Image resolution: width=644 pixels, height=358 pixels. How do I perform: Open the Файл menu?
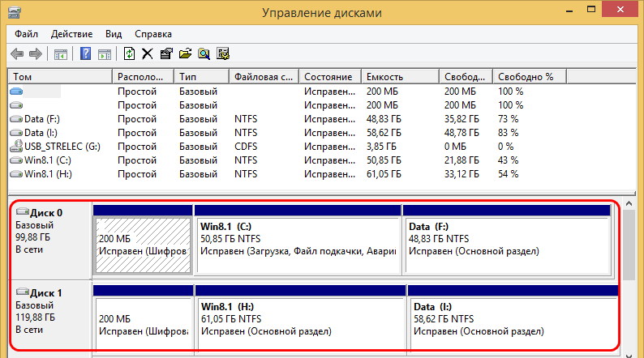point(26,34)
